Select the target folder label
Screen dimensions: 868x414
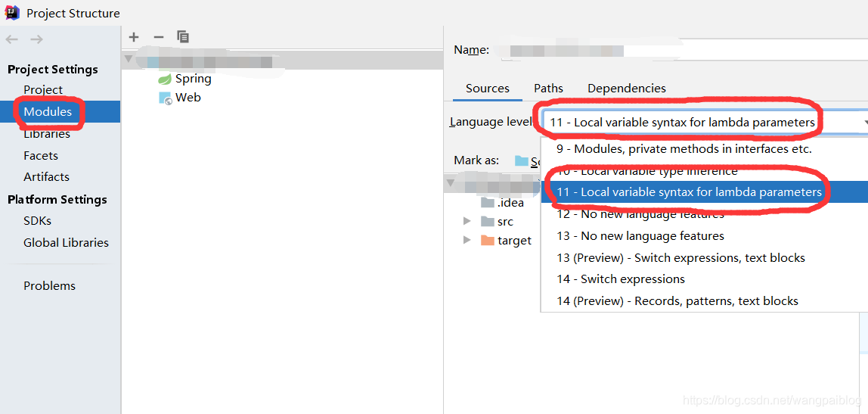[x=514, y=241]
